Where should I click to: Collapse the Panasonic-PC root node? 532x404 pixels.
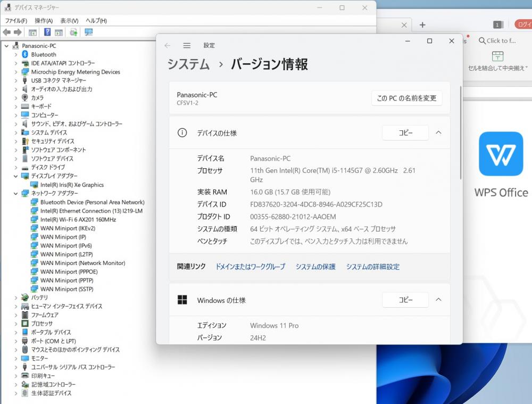tap(6, 46)
